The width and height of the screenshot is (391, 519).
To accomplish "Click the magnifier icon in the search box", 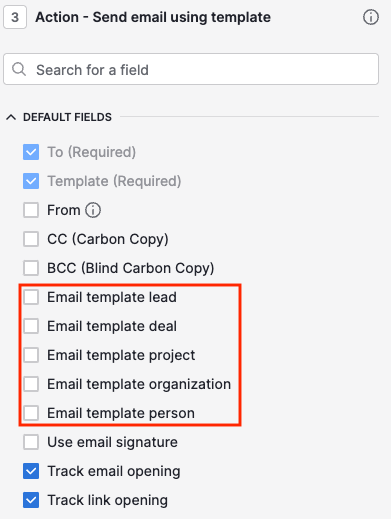I will click(x=19, y=69).
